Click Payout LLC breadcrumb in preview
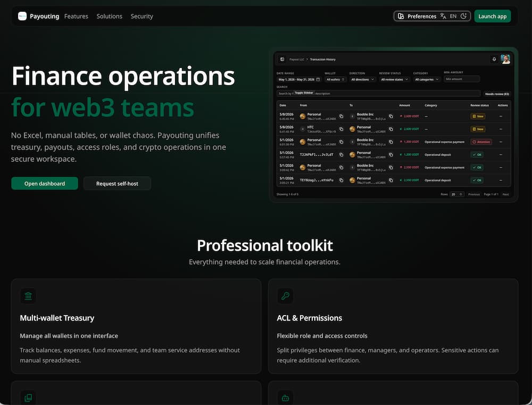 click(296, 60)
